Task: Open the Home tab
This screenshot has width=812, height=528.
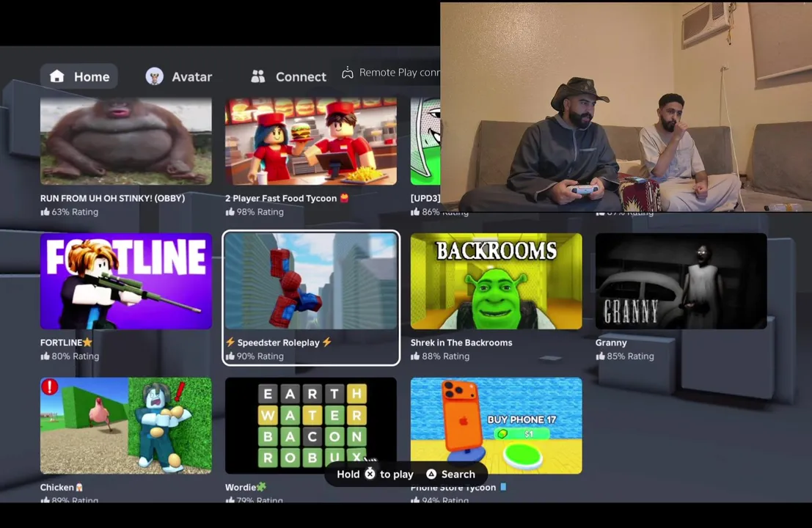Action: (x=79, y=76)
